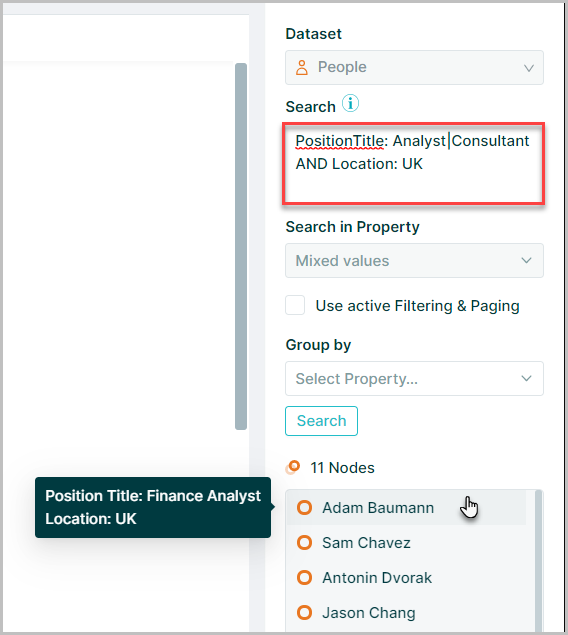Screen dimensions: 568x635
Task: Open the Group by Select Property dropdown
Action: click(414, 379)
